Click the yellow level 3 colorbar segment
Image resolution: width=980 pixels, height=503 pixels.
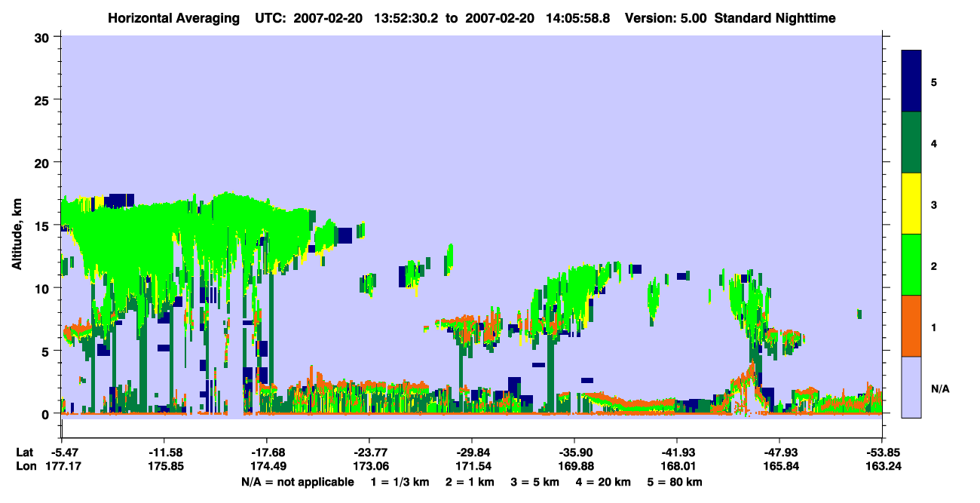pos(911,203)
